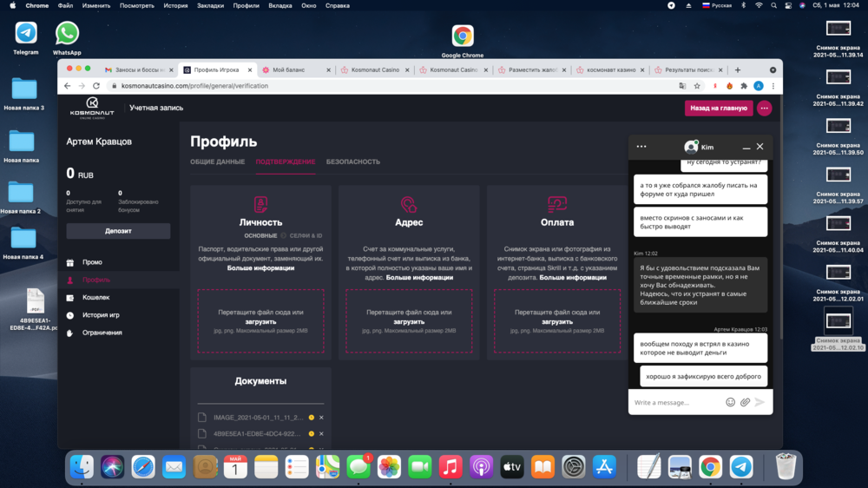The image size is (868, 488).
Task: Open История игр in the sidebar
Action: pos(101,315)
